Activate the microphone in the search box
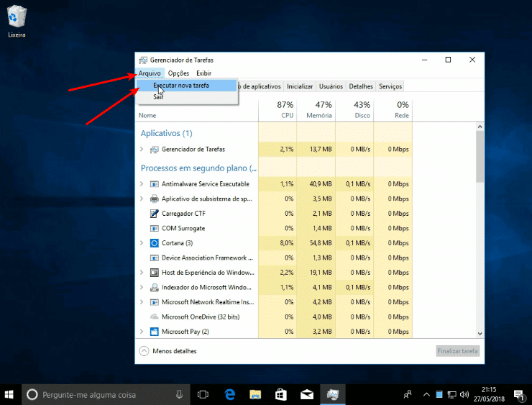Screen dimensions: 532x405 tap(179, 394)
